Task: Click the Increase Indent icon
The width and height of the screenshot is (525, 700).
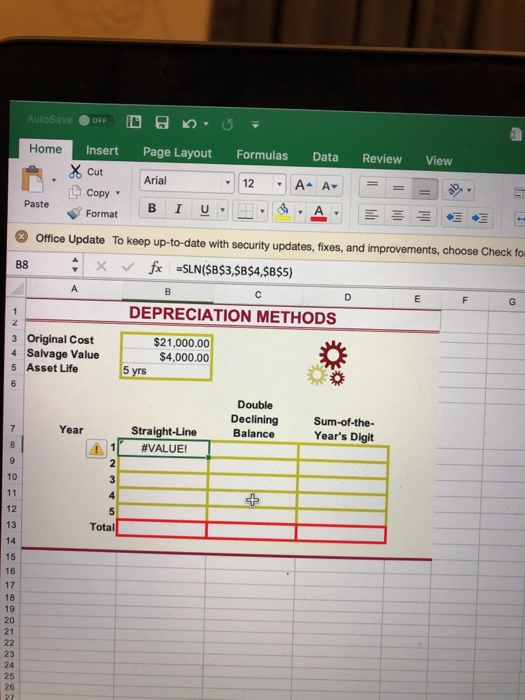Action: [x=480, y=219]
